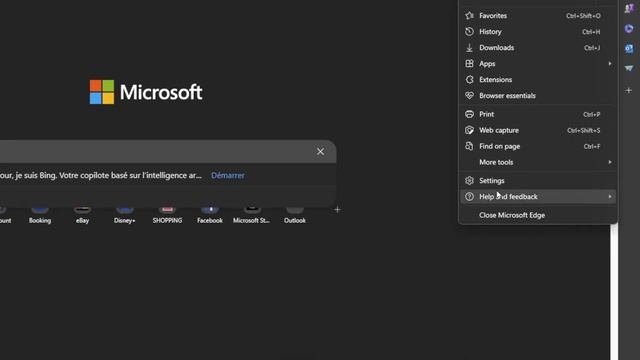Open the Booking quick link

40,215
